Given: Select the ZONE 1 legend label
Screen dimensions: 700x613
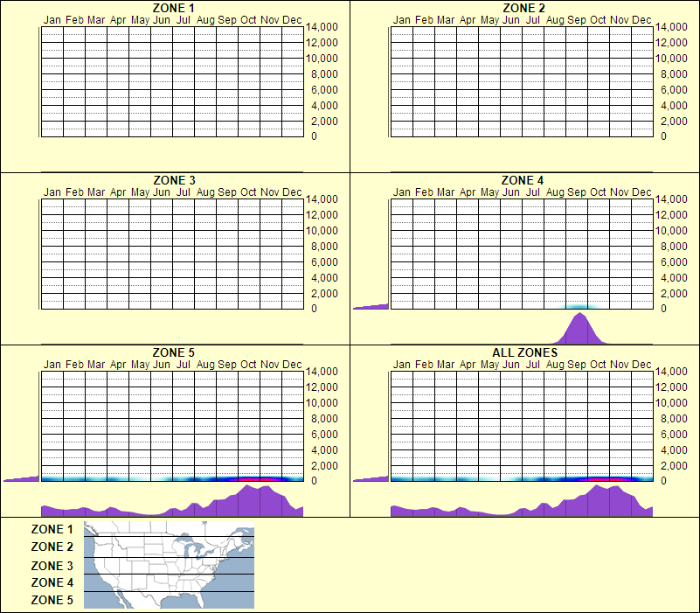Looking at the screenshot, I should click(52, 529).
